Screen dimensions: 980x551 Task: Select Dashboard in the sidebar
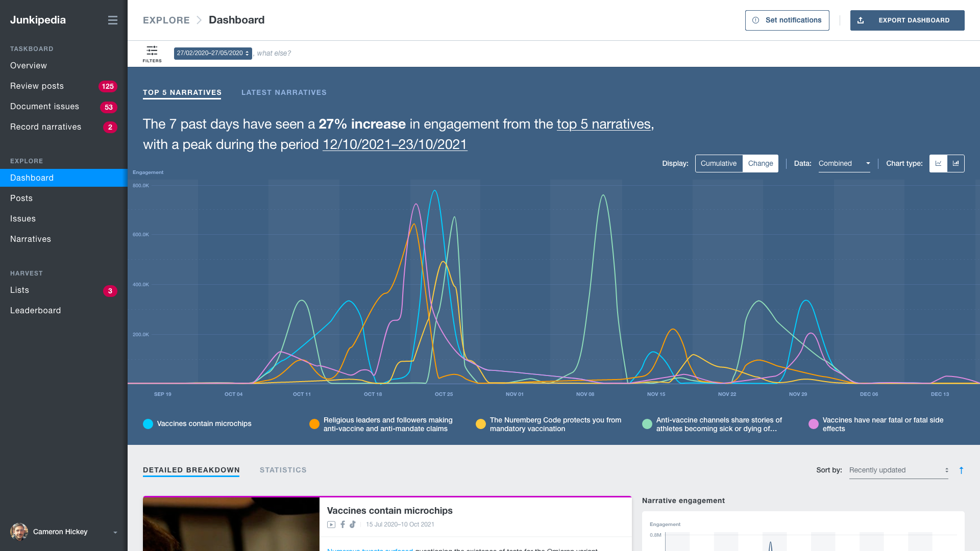click(x=64, y=178)
